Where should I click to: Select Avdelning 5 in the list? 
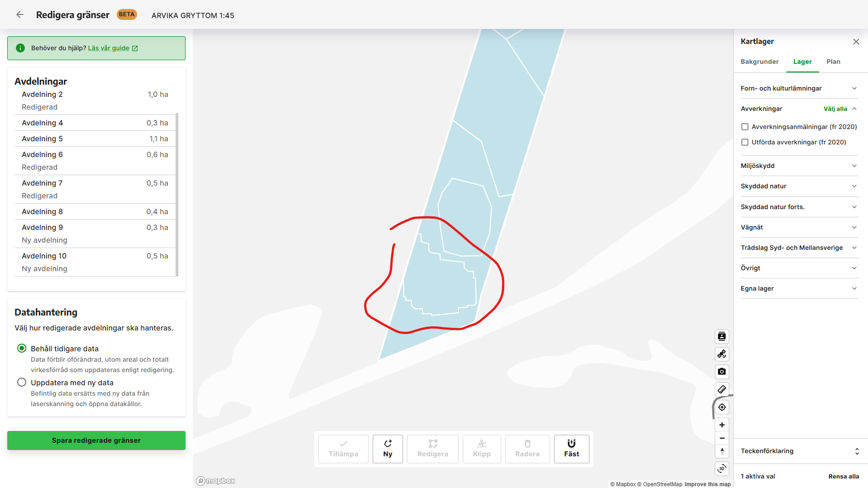[95, 139]
